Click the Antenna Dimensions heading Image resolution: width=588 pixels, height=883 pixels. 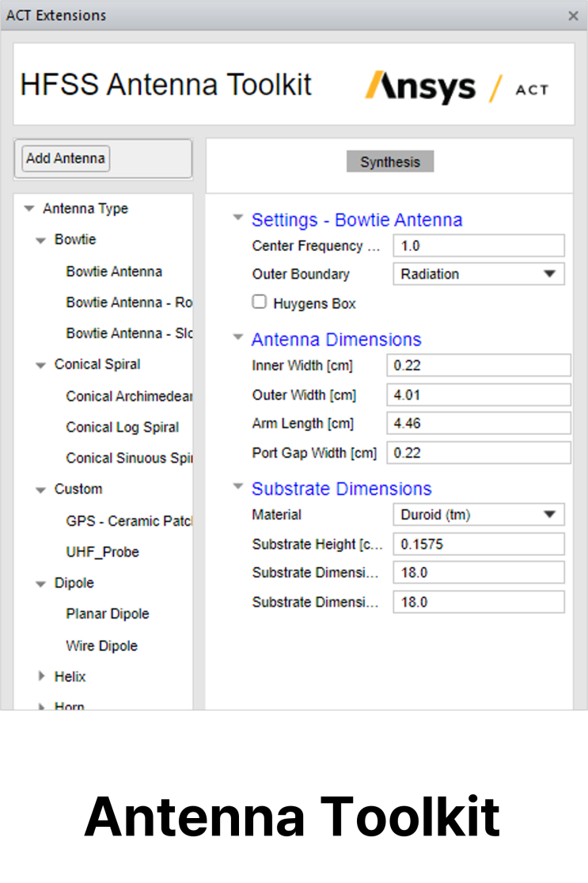tap(336, 340)
